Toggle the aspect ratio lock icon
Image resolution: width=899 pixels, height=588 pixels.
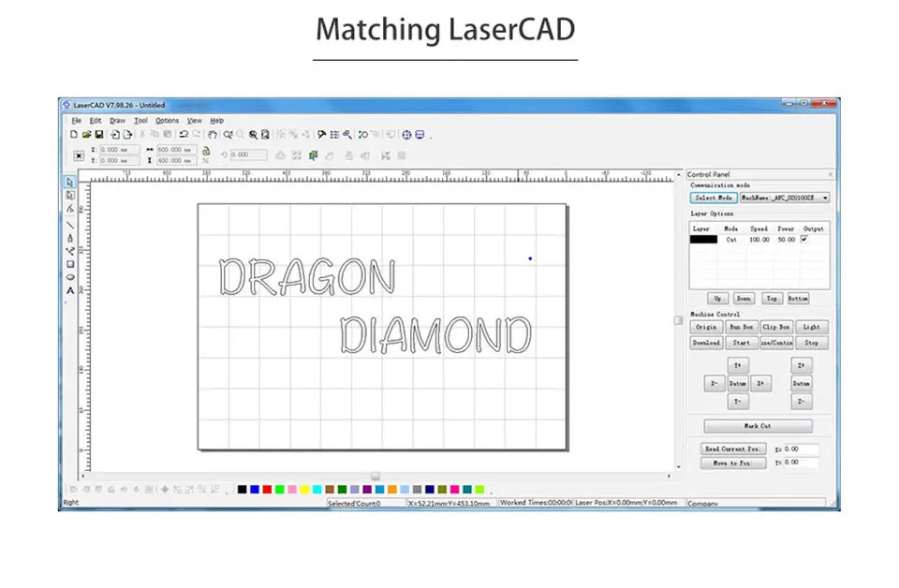[206, 152]
